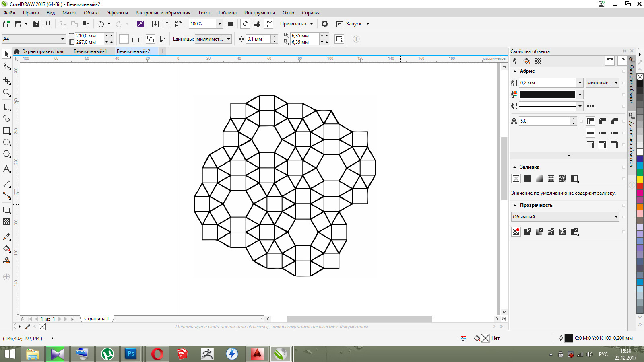The width and height of the screenshot is (644, 362).
Task: Select the Ellipse tool
Action: tap(6, 142)
